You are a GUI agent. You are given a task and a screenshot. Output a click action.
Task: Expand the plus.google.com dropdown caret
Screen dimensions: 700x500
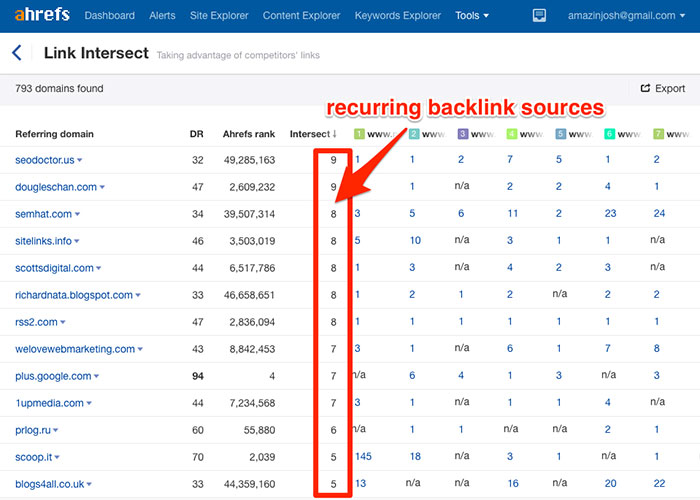pyautogui.click(x=96, y=376)
